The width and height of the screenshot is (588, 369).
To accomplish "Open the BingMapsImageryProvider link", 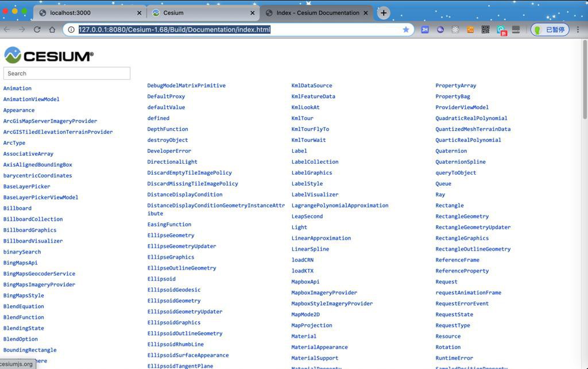I will coord(39,285).
